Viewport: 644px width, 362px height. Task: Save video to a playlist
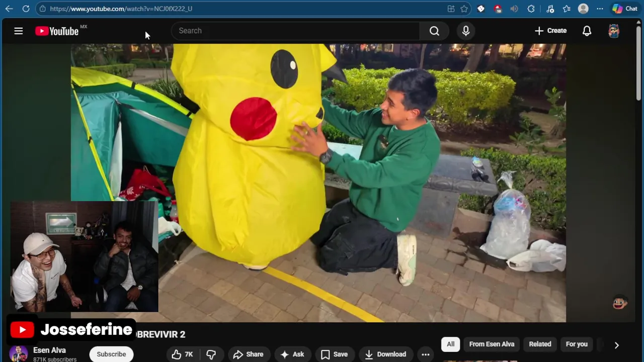[x=334, y=354]
